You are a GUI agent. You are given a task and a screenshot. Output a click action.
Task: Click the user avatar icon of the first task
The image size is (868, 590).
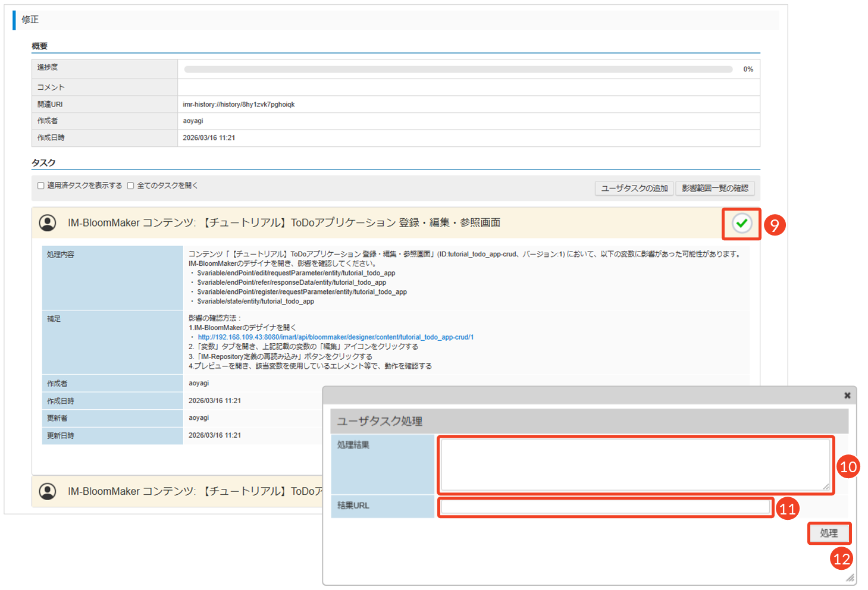[48, 223]
